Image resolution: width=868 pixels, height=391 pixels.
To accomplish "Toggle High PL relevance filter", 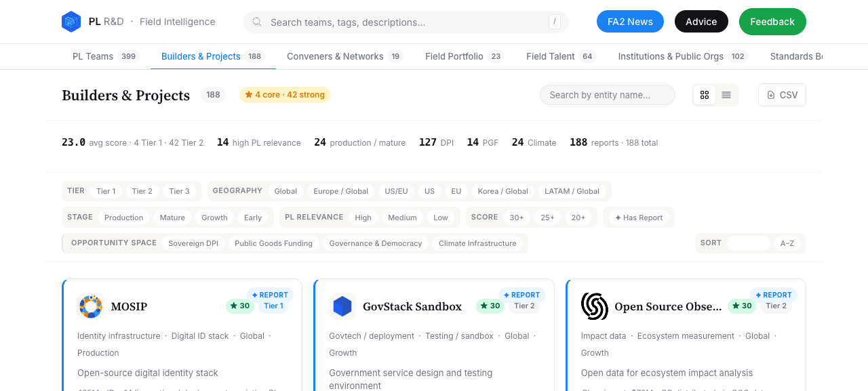I will pos(363,218).
